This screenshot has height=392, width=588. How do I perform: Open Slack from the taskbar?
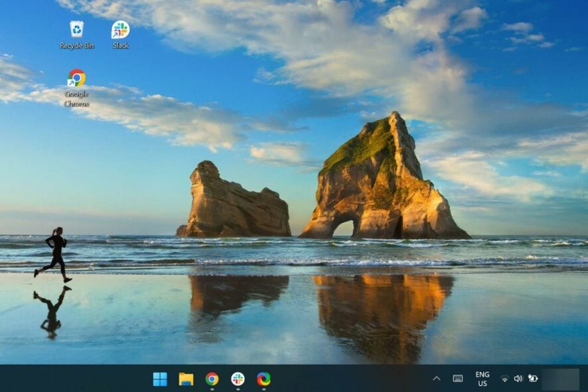pyautogui.click(x=238, y=379)
